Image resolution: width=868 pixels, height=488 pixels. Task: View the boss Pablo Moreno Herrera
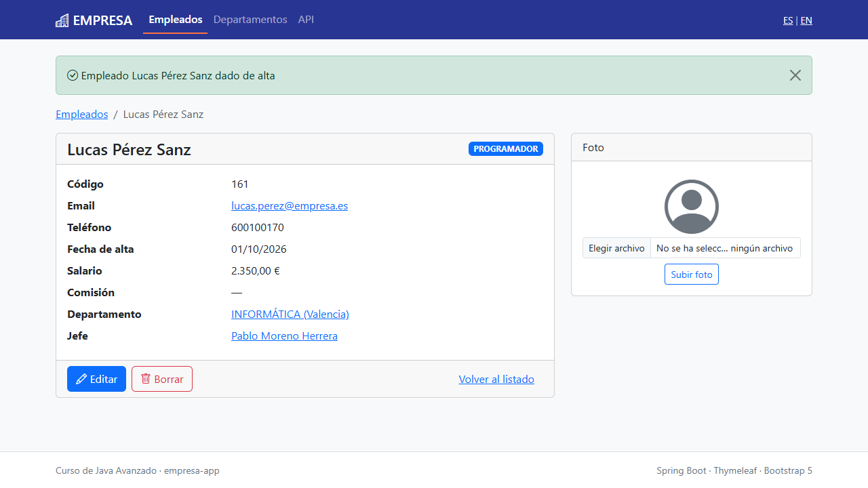[x=284, y=335]
